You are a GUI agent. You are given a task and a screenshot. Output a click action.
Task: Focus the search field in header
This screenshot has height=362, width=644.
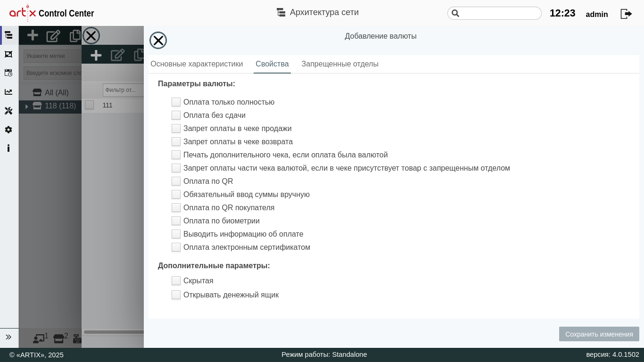[499, 13]
